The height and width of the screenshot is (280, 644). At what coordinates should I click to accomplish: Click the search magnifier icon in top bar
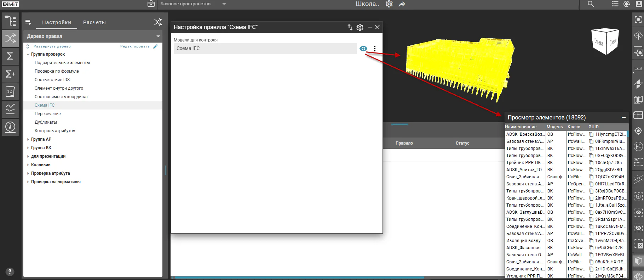tap(591, 4)
